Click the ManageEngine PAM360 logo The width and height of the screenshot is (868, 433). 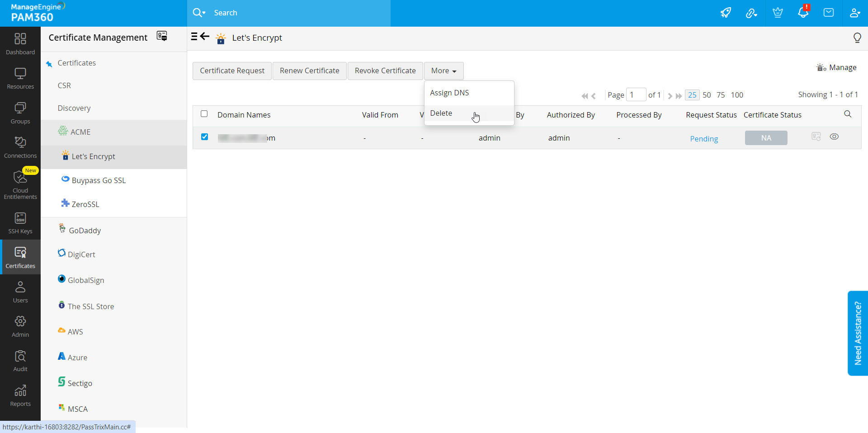pos(38,12)
